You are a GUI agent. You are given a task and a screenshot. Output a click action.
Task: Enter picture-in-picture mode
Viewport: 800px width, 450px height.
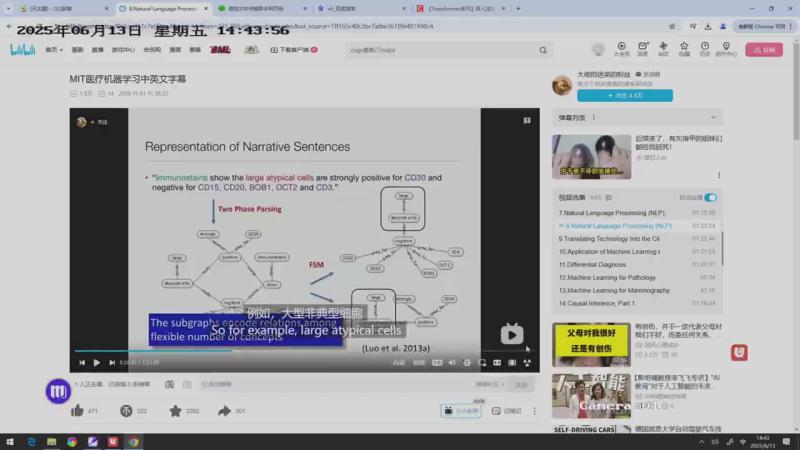click(x=482, y=363)
